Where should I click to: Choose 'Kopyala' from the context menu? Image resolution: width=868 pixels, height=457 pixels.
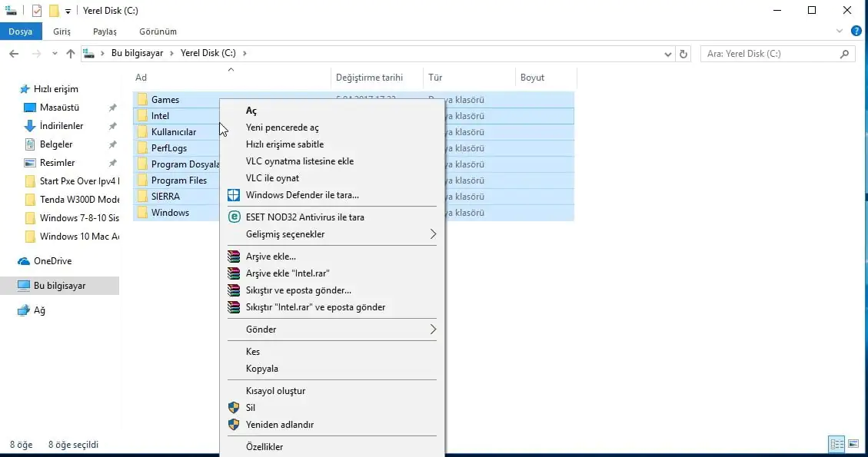point(262,369)
